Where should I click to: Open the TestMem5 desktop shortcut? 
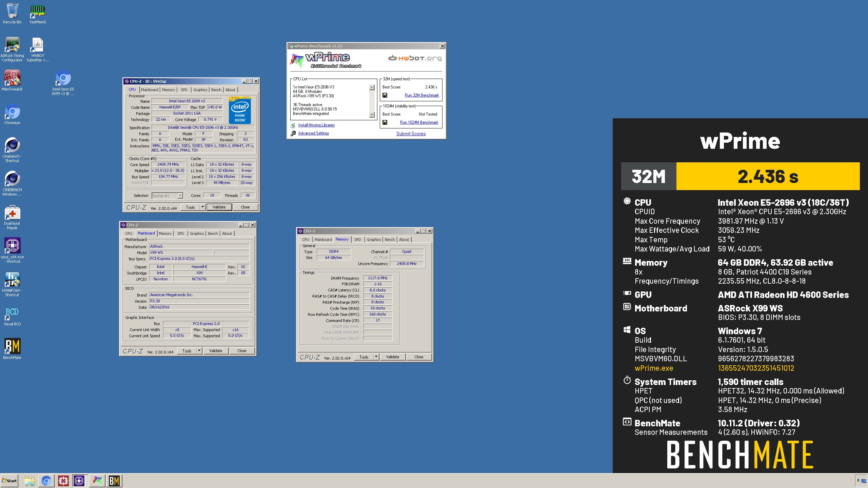pyautogui.click(x=38, y=14)
